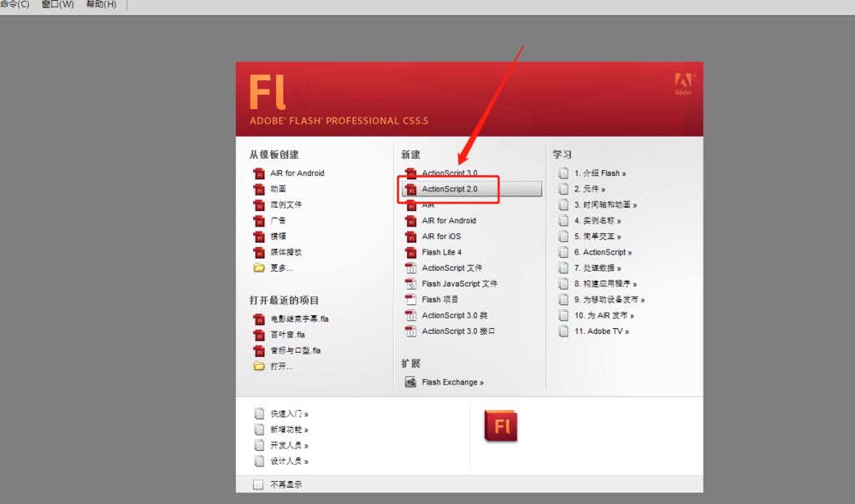Choose the 范例文件 template category
Image resolution: width=855 pixels, height=504 pixels.
(286, 205)
